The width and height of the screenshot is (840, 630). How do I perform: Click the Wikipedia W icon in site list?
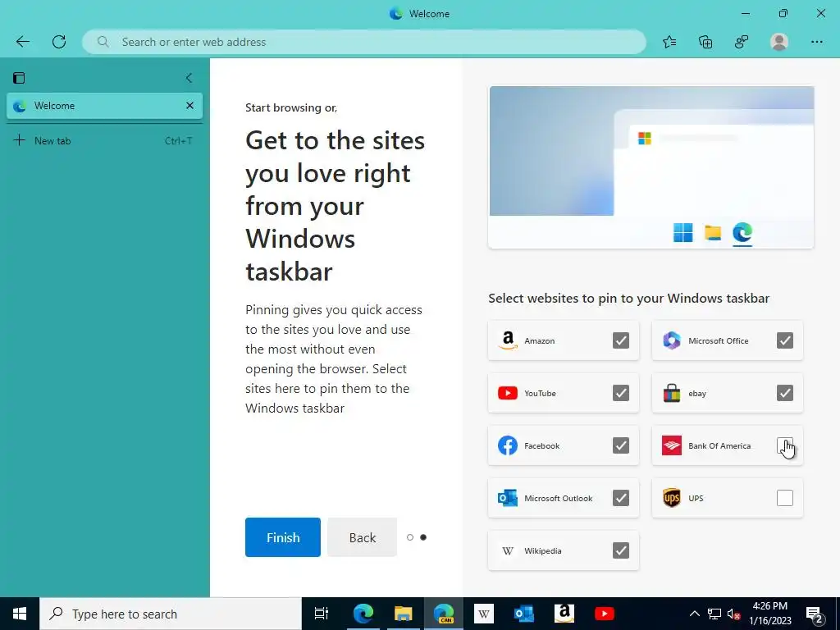(508, 550)
